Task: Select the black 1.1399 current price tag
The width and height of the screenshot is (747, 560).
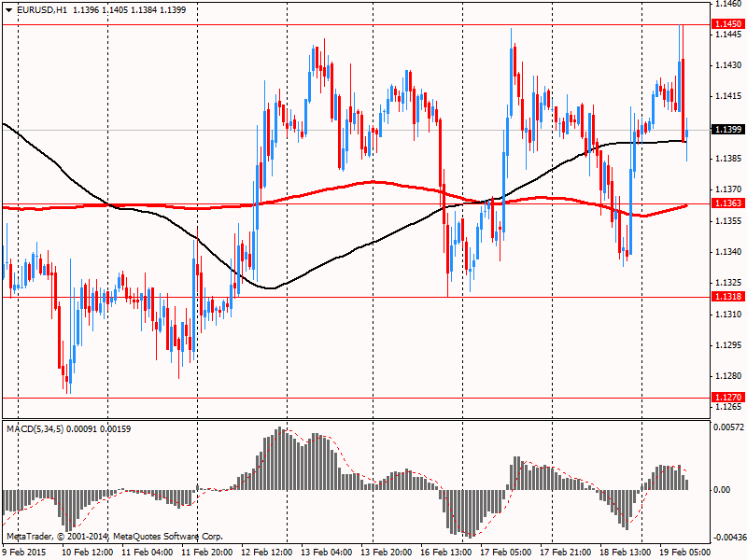Action: (x=727, y=129)
